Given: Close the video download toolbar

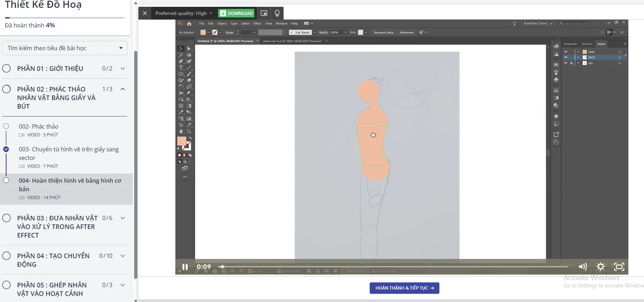Looking at the screenshot, I should click(x=145, y=13).
